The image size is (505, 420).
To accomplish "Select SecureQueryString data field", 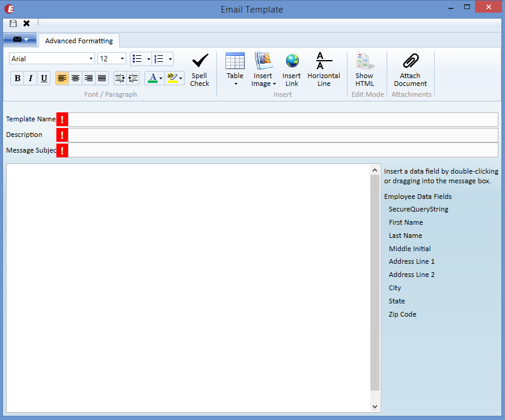I will [x=418, y=209].
